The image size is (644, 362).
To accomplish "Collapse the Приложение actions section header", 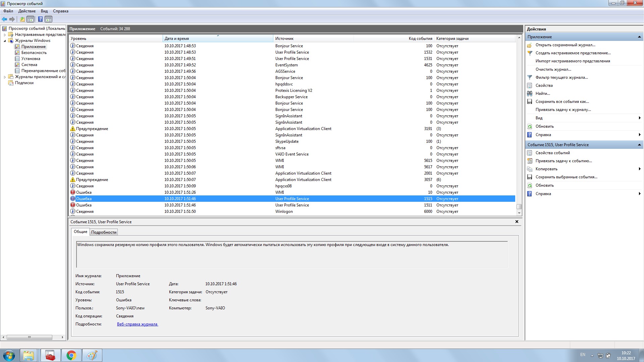I will click(x=639, y=37).
